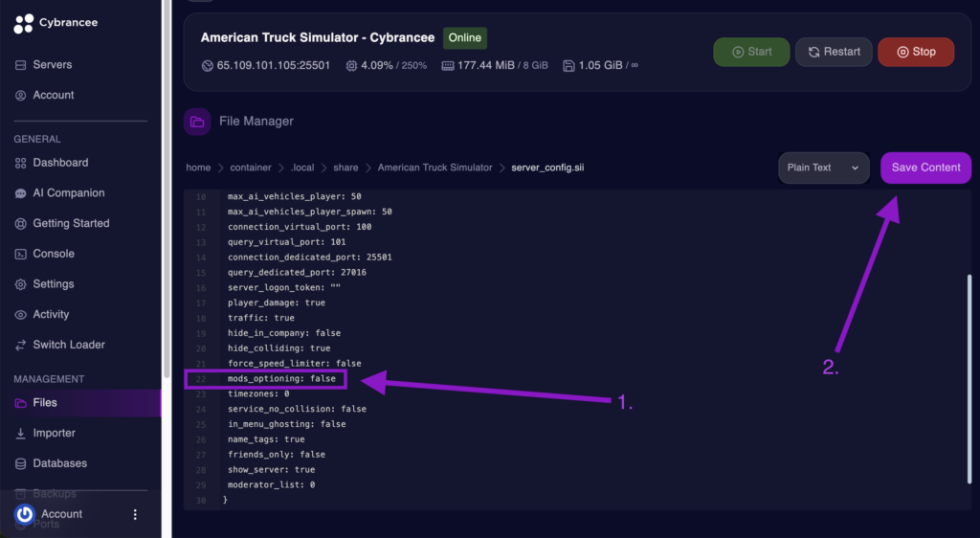This screenshot has width=980, height=538.
Task: Click the connection_virtual_port: 100 line
Action: pos(300,227)
